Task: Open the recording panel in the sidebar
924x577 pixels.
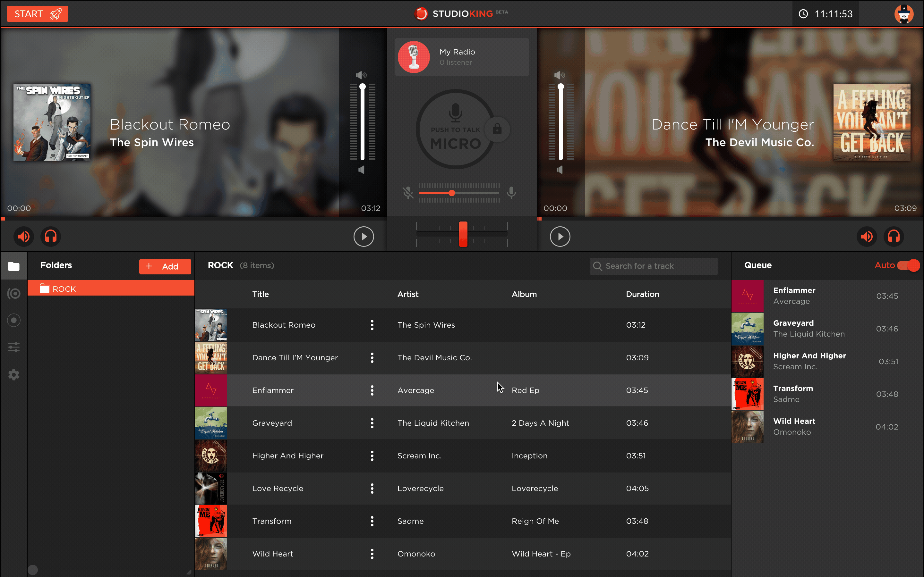Action: 14,320
